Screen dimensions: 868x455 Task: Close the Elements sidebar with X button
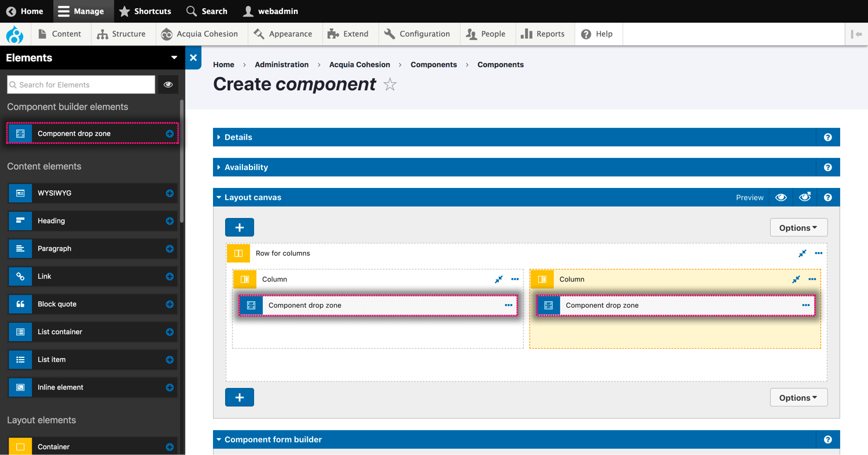pos(193,58)
